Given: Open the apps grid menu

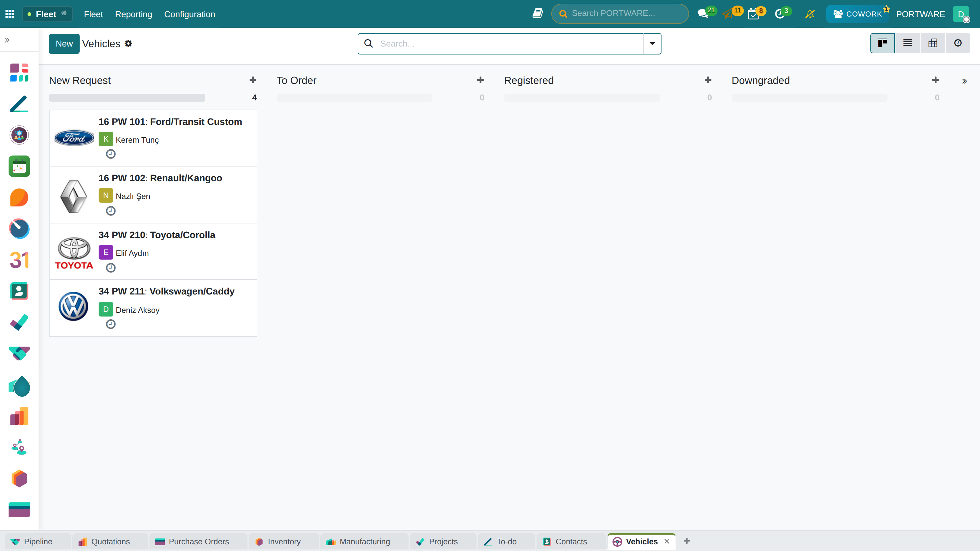Looking at the screenshot, I should point(10,14).
